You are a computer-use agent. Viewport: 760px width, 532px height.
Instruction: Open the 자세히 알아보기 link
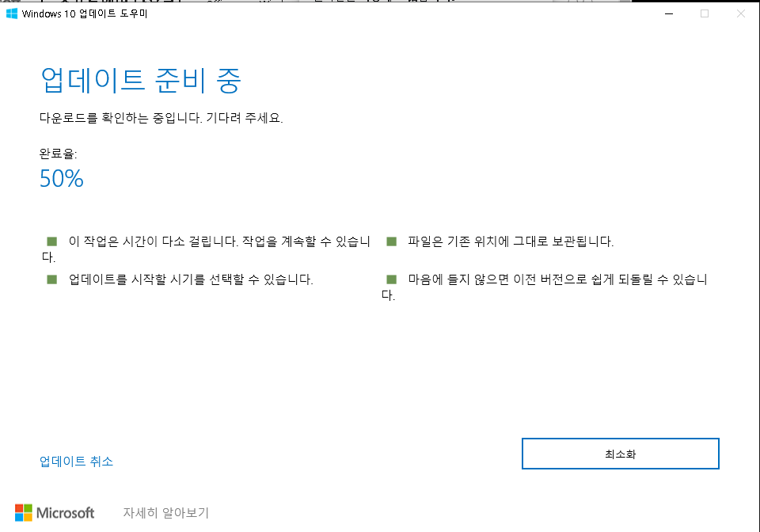point(165,513)
